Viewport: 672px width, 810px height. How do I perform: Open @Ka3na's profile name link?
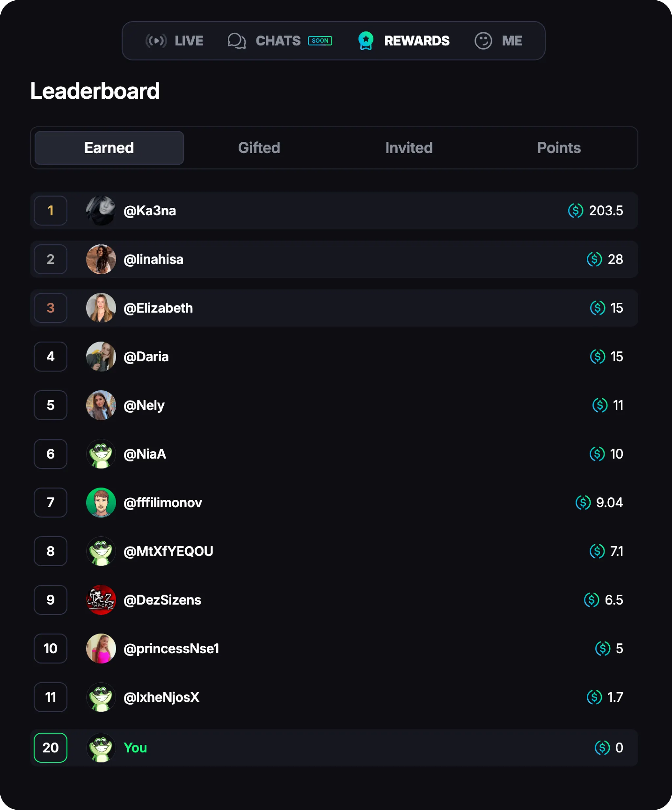tap(150, 211)
